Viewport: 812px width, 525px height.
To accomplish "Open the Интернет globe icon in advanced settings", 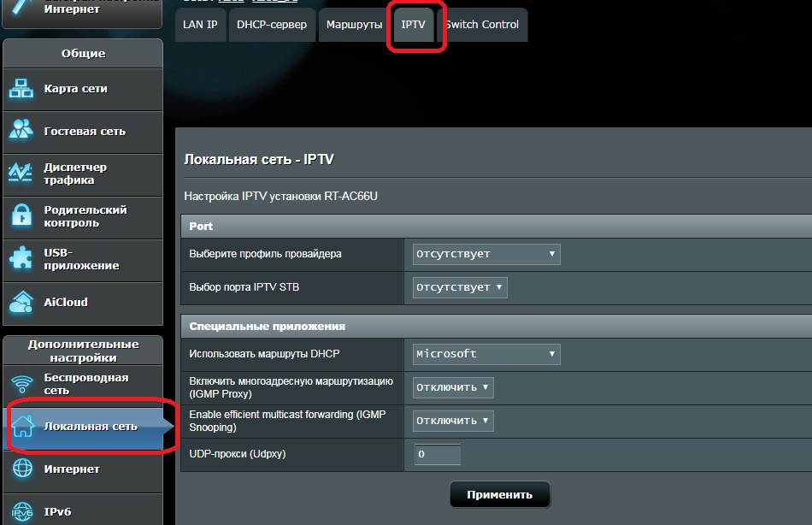I will click(22, 469).
